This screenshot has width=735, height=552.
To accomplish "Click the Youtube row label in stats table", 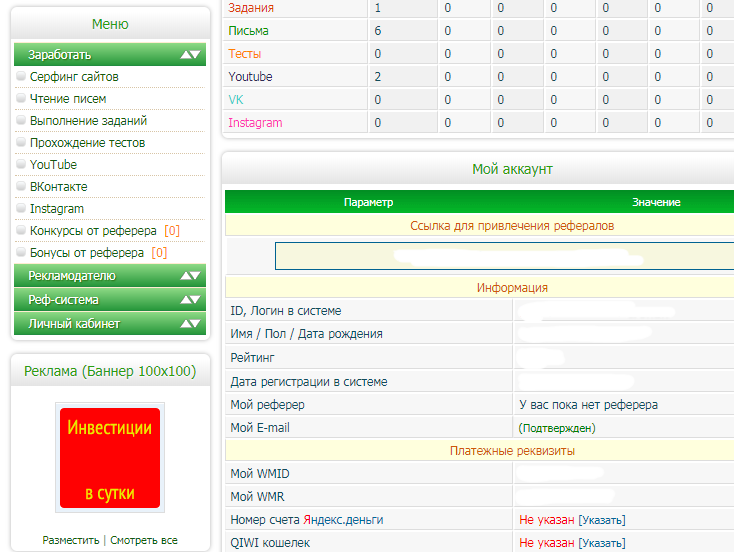I will [250, 77].
